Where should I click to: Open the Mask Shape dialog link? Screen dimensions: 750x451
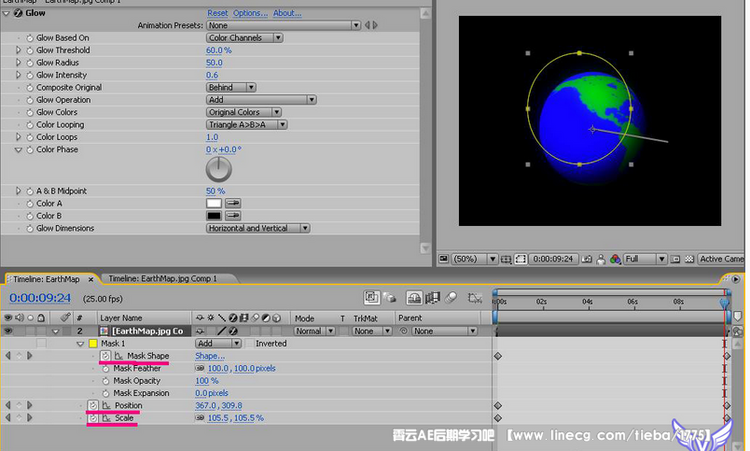pyautogui.click(x=210, y=356)
